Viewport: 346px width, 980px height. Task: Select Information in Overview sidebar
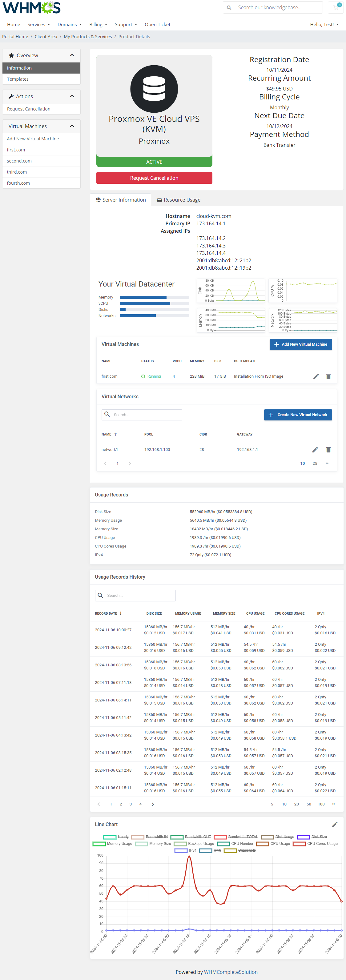tap(41, 68)
